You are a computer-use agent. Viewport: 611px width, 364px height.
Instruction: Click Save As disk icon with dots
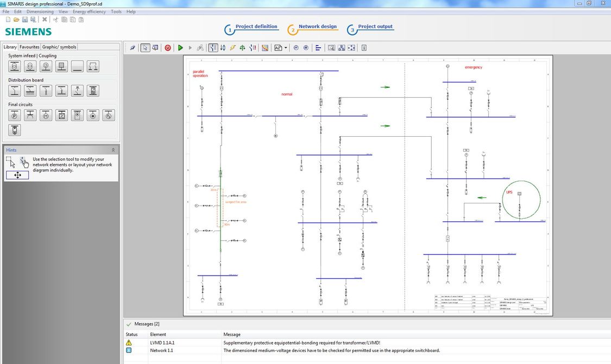(33, 20)
